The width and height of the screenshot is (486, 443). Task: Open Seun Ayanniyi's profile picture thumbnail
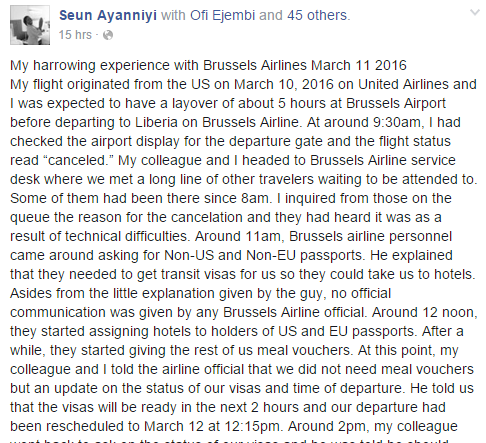(30, 25)
